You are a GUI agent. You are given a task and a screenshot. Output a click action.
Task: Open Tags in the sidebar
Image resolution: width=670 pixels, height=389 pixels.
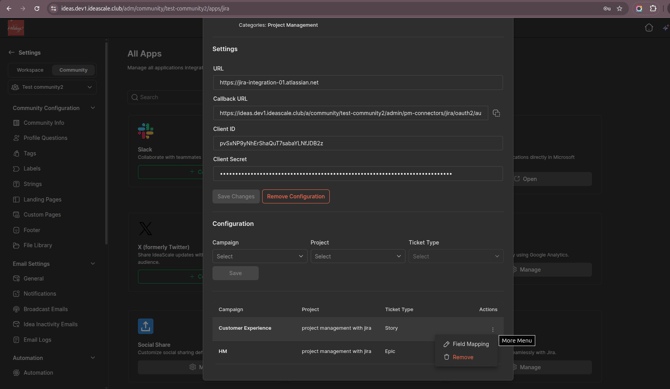[x=29, y=153]
